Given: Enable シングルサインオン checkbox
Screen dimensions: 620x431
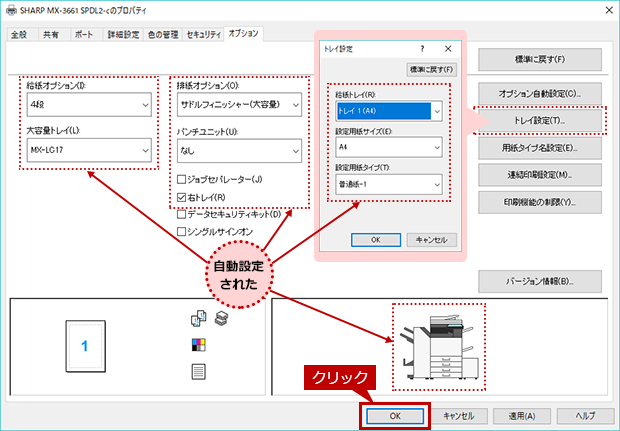Looking at the screenshot, I should coord(181,232).
